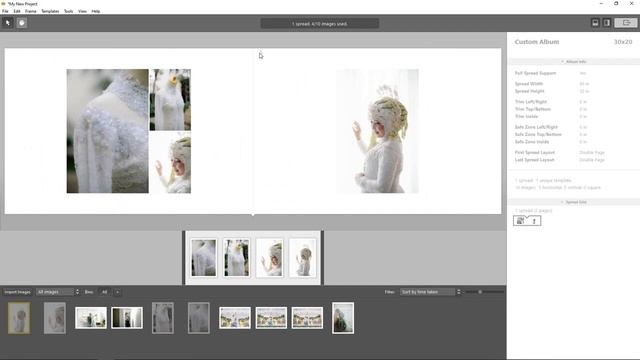Open the Frame menu
640x360 pixels.
click(31, 11)
